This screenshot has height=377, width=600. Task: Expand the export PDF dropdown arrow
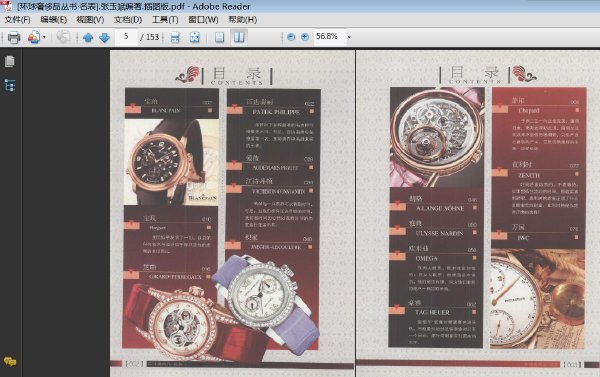[44, 37]
